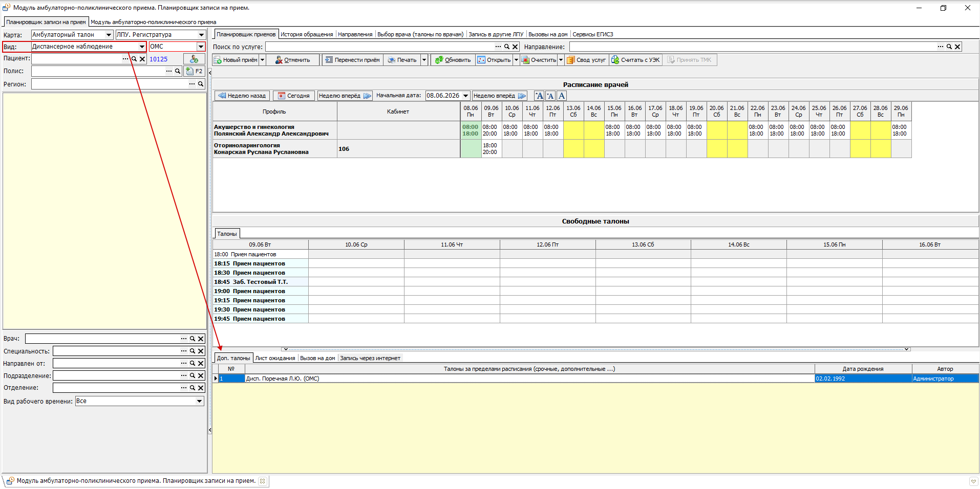Viewport: 980px width, 489px height.
Task: Click the Отменить button
Action: point(292,60)
